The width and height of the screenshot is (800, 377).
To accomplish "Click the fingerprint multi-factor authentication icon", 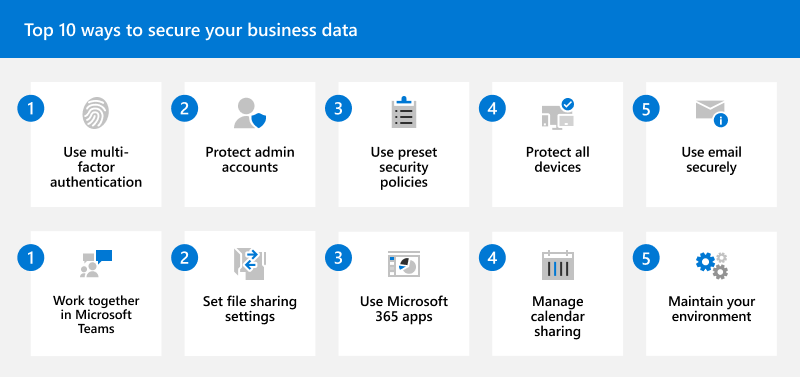I will (95, 113).
